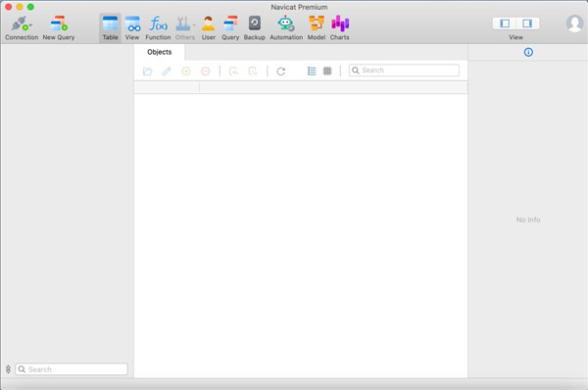Create a New Query from the toolbar
This screenshot has height=390, width=588.
pyautogui.click(x=59, y=28)
